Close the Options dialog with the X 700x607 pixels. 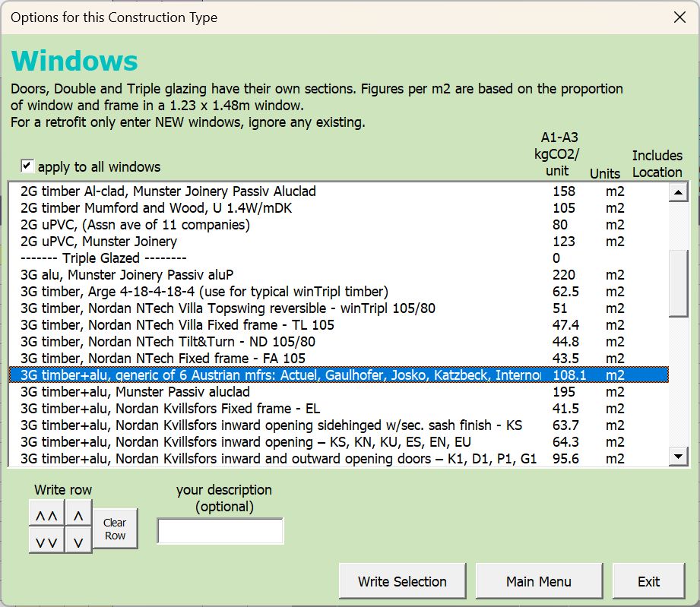click(679, 17)
